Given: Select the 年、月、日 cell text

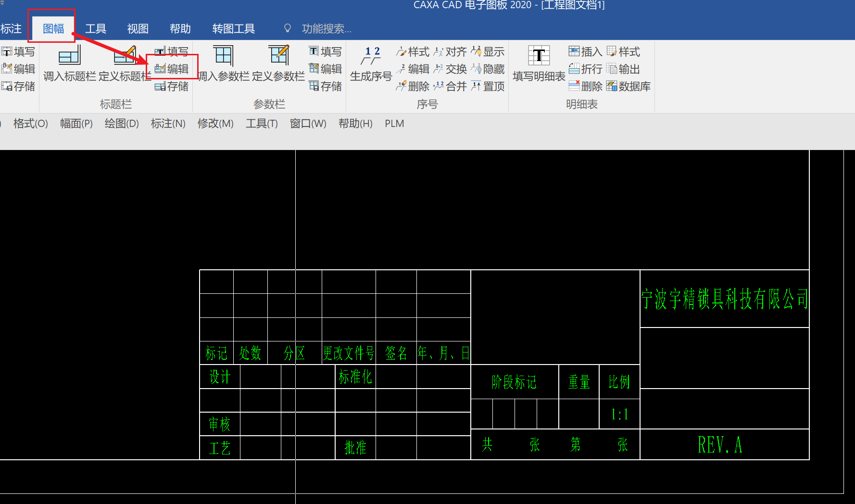Looking at the screenshot, I should click(x=443, y=353).
